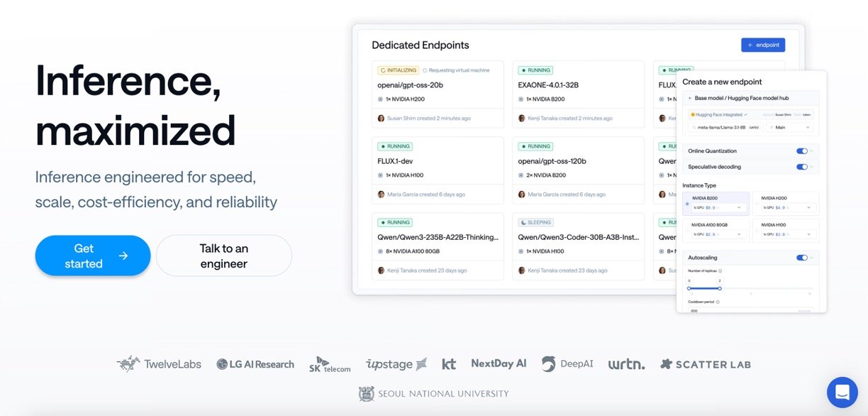Click the Number of replicas slider handle

click(x=720, y=288)
